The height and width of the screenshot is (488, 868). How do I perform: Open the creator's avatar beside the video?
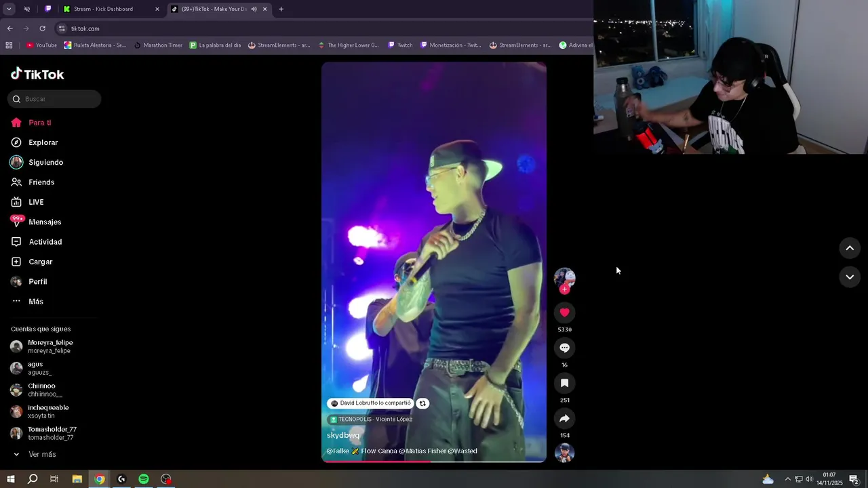tap(564, 278)
